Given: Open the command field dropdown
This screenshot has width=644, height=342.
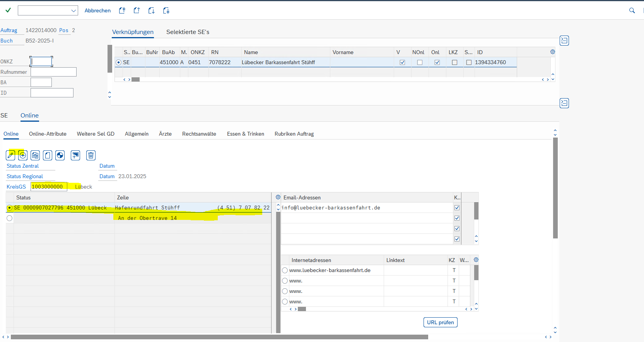Looking at the screenshot, I should click(x=73, y=11).
